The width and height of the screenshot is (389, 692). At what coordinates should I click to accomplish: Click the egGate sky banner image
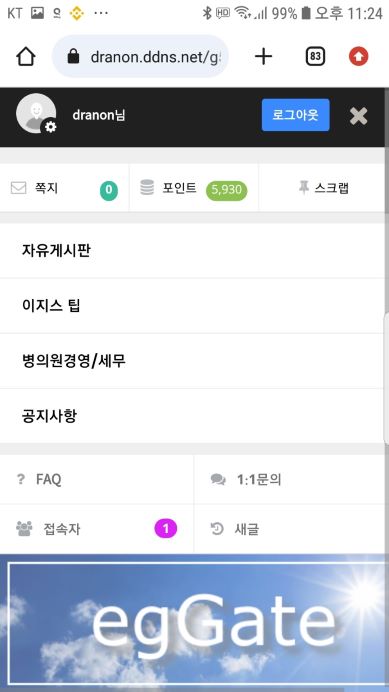pos(193,623)
